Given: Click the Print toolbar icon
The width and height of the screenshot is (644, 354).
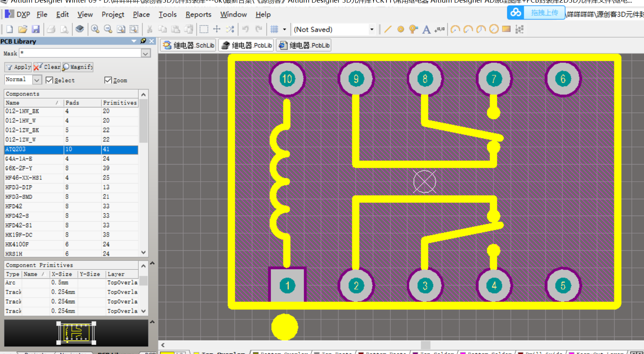Looking at the screenshot, I should [x=51, y=29].
